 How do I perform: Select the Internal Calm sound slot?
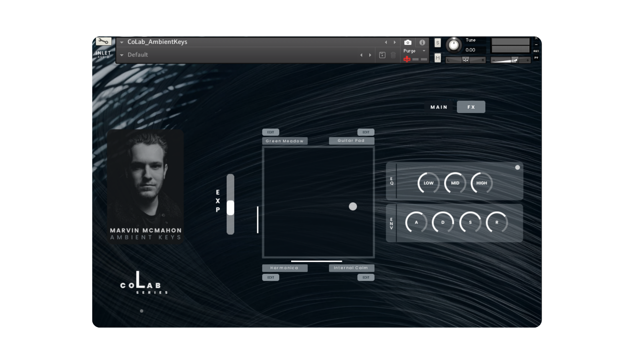tap(351, 268)
